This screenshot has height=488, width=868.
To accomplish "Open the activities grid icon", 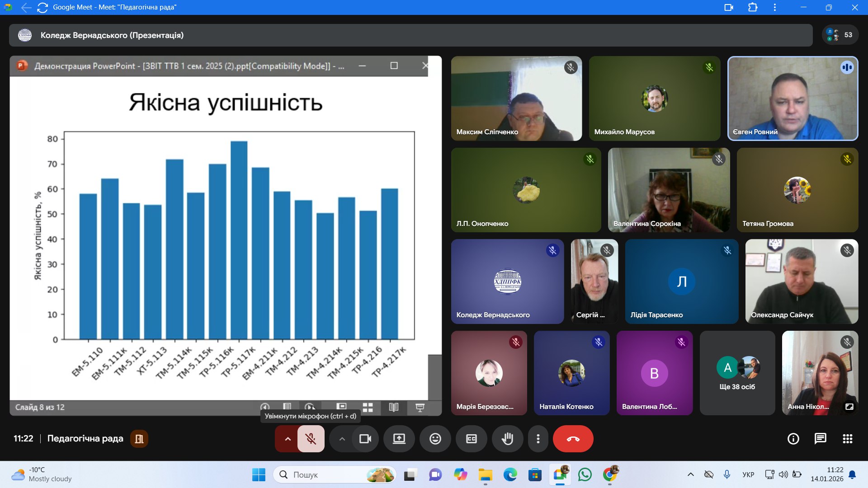I will pyautogui.click(x=847, y=439).
